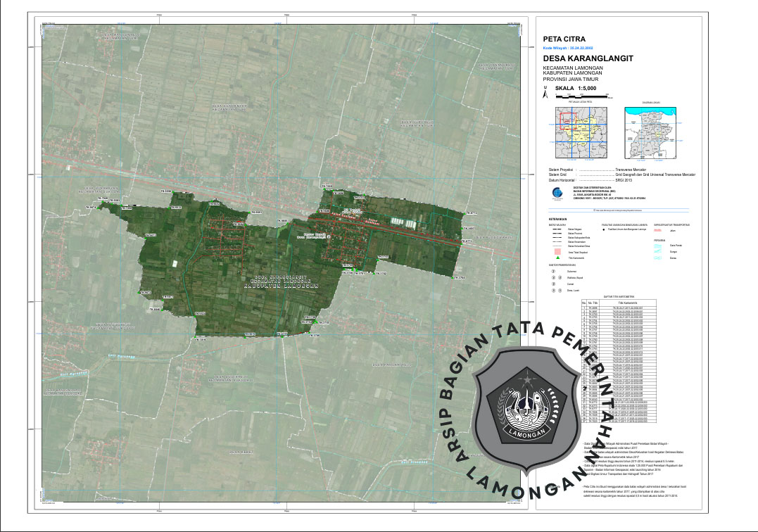Click the Garis Pantai legend symbol
758x532 pixels.
tap(659, 244)
